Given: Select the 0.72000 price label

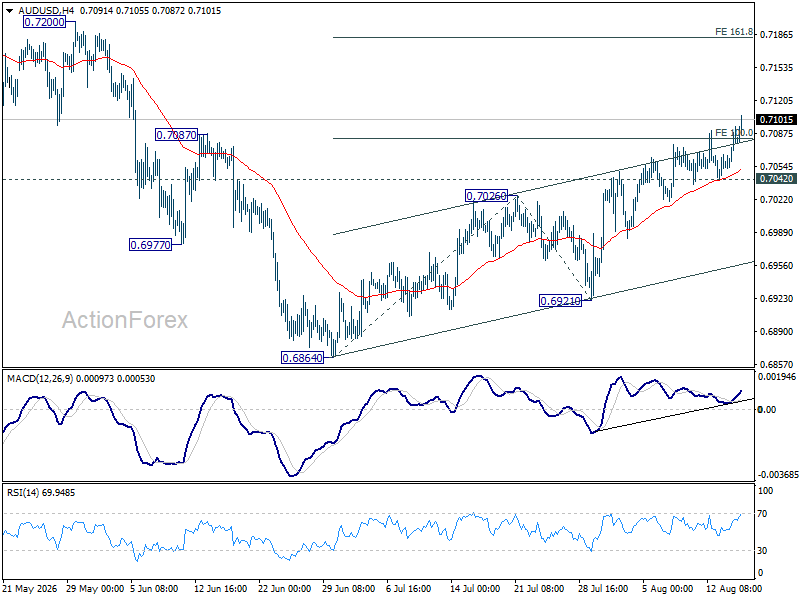Looking at the screenshot, I should 45,22.
